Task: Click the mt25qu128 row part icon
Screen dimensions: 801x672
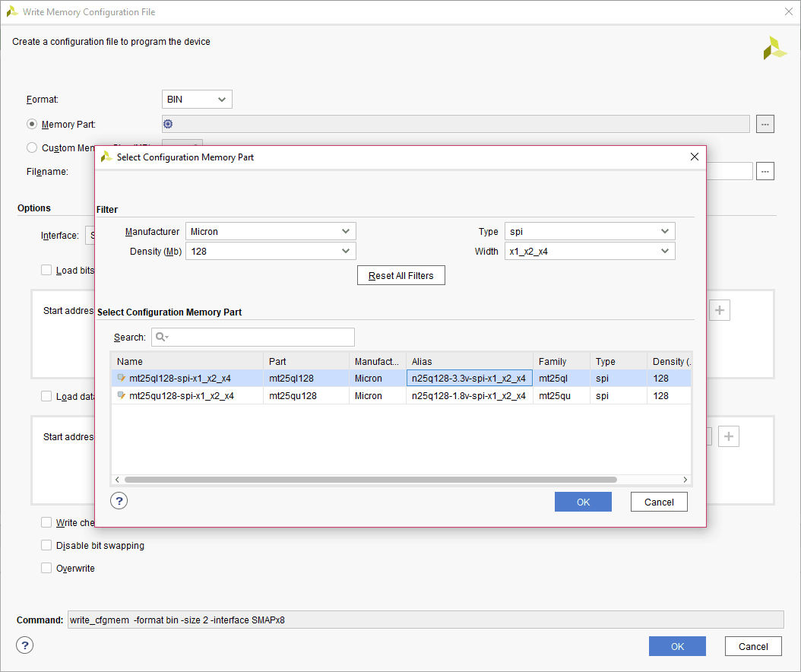Action: pyautogui.click(x=122, y=396)
